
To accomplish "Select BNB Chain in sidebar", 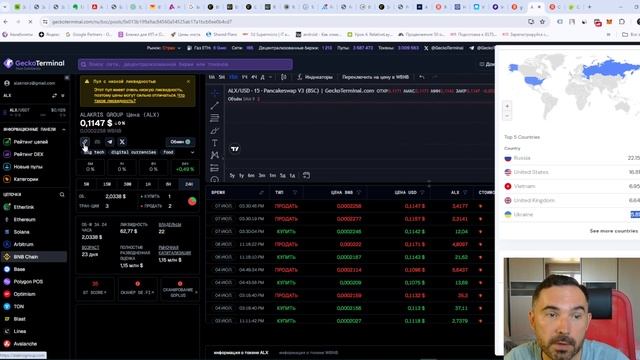I will point(34,257).
